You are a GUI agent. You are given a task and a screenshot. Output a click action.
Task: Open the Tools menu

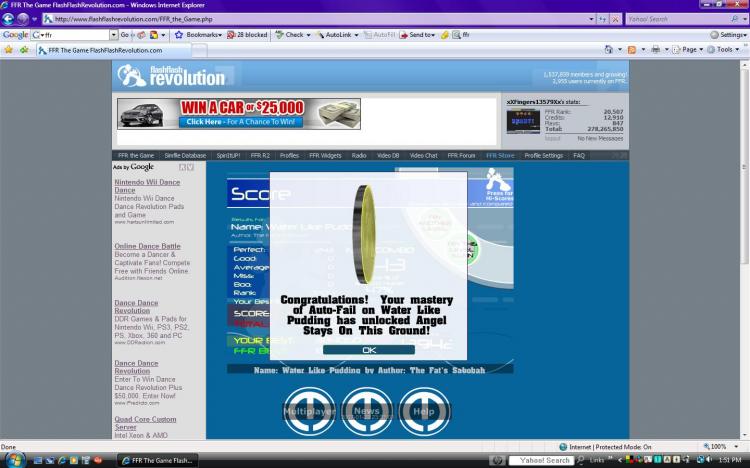coord(723,50)
